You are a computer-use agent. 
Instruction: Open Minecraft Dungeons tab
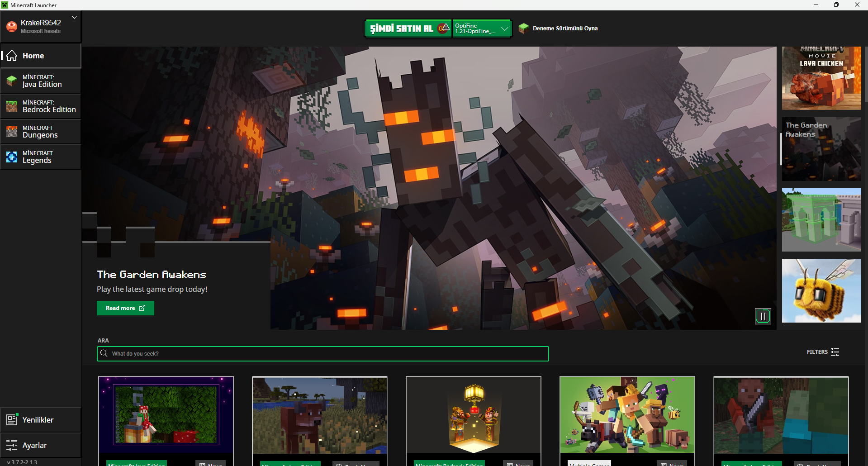[x=41, y=132]
